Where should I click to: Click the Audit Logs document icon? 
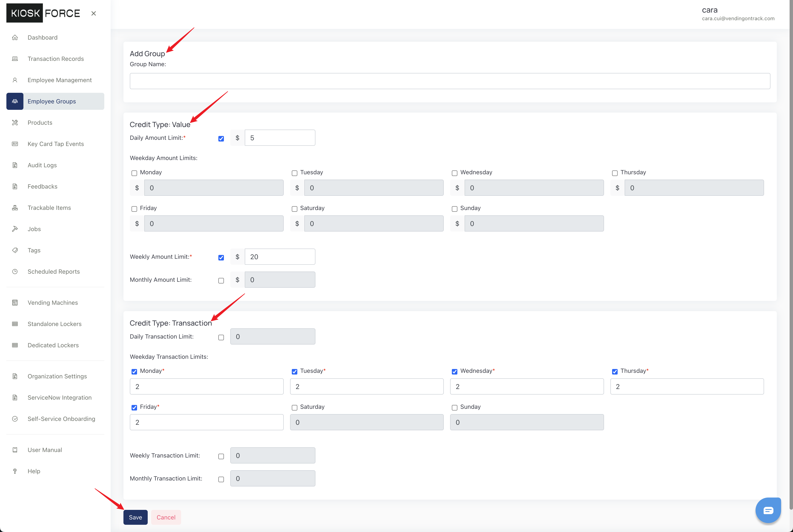(15, 165)
